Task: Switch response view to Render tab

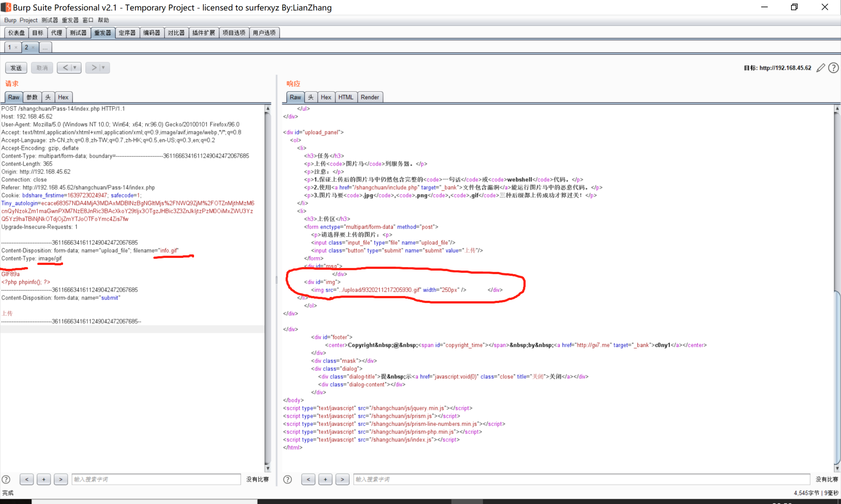Action: coord(370,97)
